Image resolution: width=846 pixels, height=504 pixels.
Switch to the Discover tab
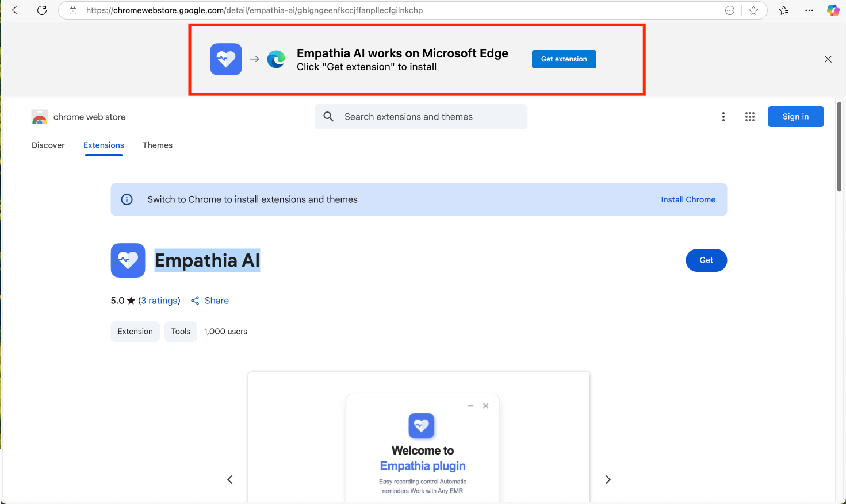48,145
